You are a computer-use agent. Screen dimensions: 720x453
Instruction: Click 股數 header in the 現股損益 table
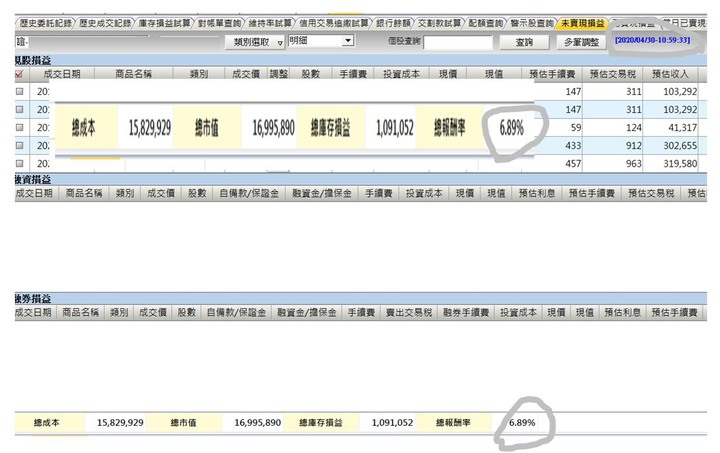(x=310, y=74)
